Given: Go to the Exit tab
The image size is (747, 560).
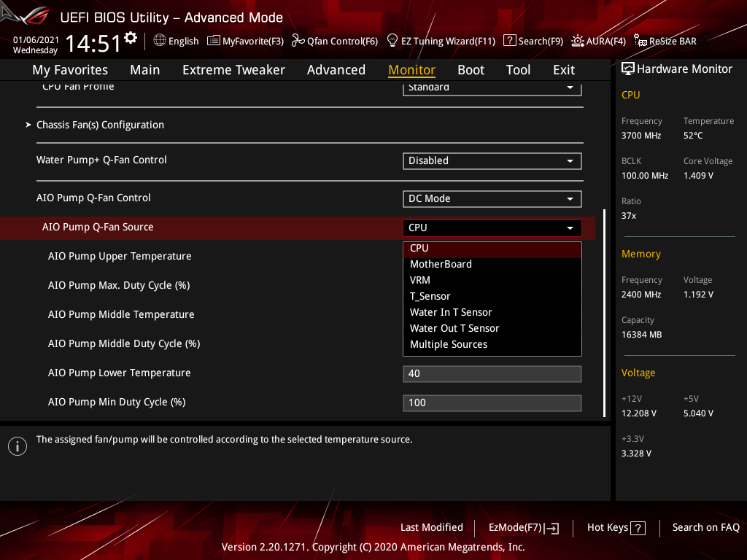Looking at the screenshot, I should [x=564, y=70].
